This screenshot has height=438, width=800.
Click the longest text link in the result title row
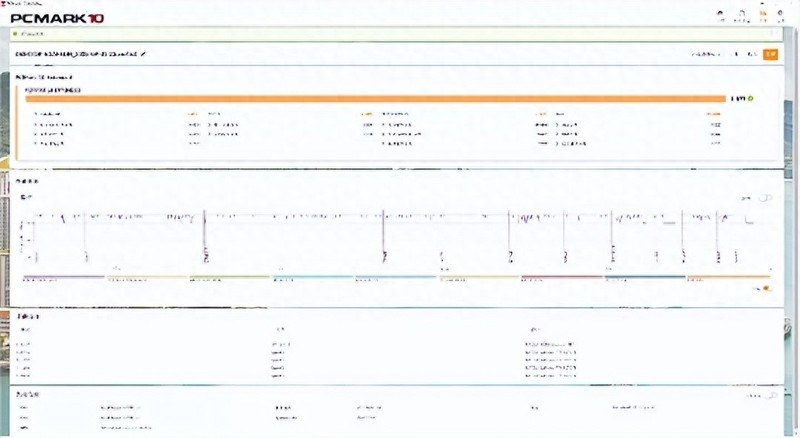[706, 54]
